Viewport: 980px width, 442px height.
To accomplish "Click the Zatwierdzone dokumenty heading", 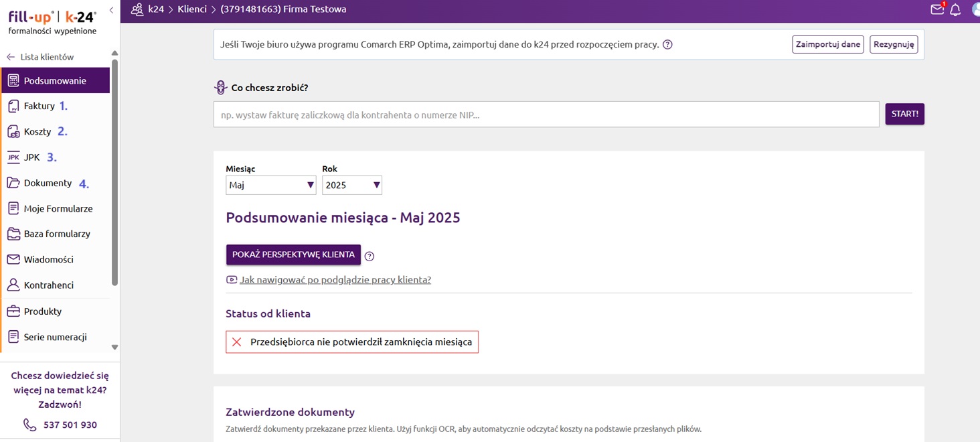I will (291, 412).
